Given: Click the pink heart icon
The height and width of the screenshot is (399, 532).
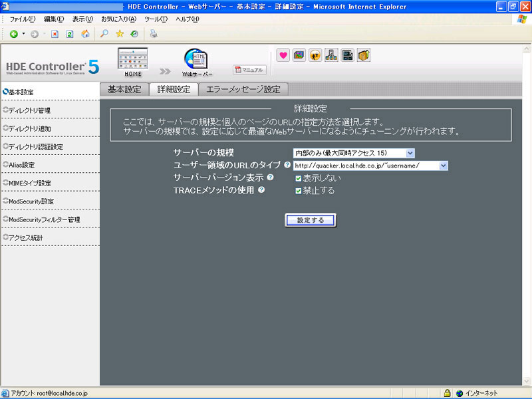Looking at the screenshot, I should 283,55.
